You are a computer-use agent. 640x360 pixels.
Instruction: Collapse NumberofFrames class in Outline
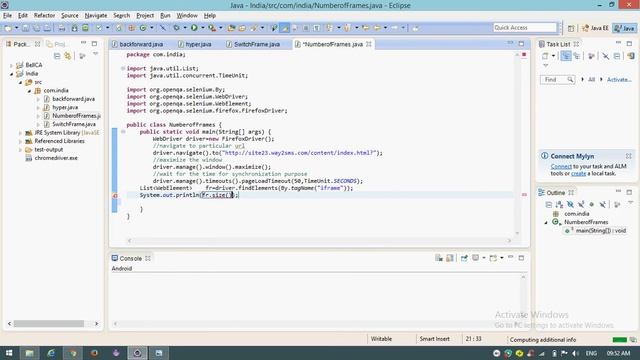pyautogui.click(x=546, y=222)
